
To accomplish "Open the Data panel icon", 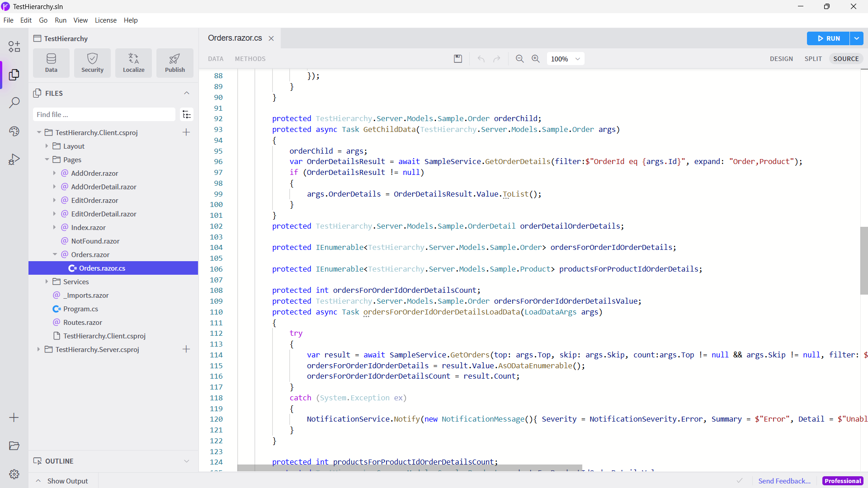I will tap(51, 63).
